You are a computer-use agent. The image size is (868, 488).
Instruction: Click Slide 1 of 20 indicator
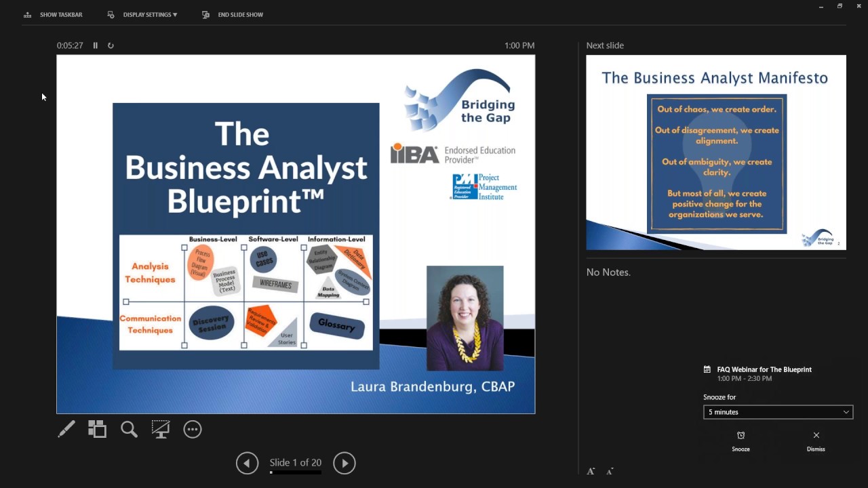(x=296, y=462)
